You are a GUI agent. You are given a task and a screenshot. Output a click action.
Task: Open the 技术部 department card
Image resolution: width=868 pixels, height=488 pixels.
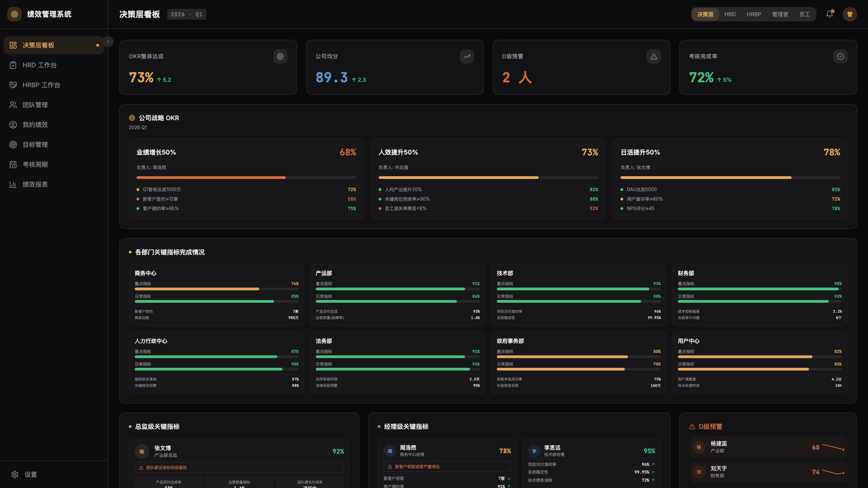point(578,295)
